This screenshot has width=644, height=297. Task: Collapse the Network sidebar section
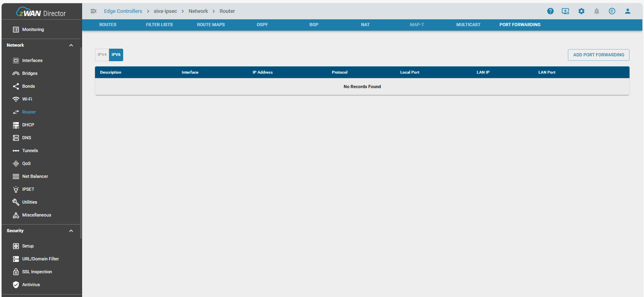coord(71,45)
